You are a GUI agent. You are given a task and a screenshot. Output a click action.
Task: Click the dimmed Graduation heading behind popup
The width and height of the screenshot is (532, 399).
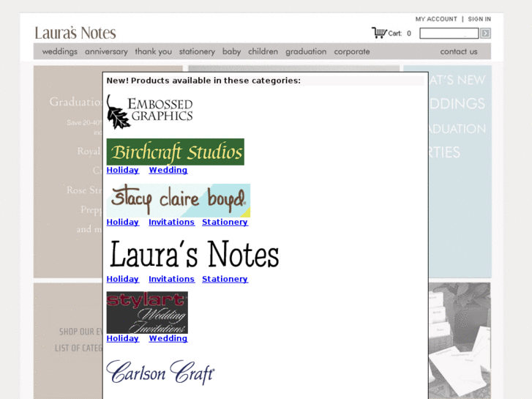75,102
